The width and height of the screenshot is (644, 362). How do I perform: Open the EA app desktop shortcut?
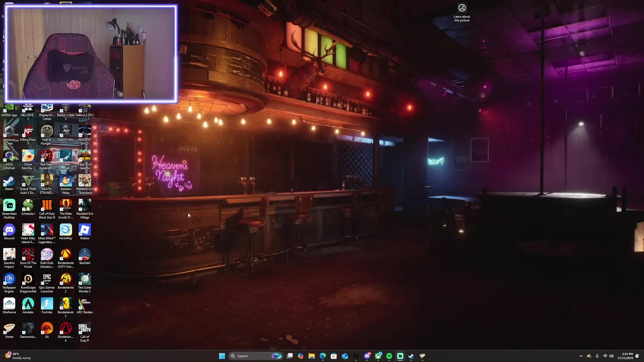[x=47, y=331]
